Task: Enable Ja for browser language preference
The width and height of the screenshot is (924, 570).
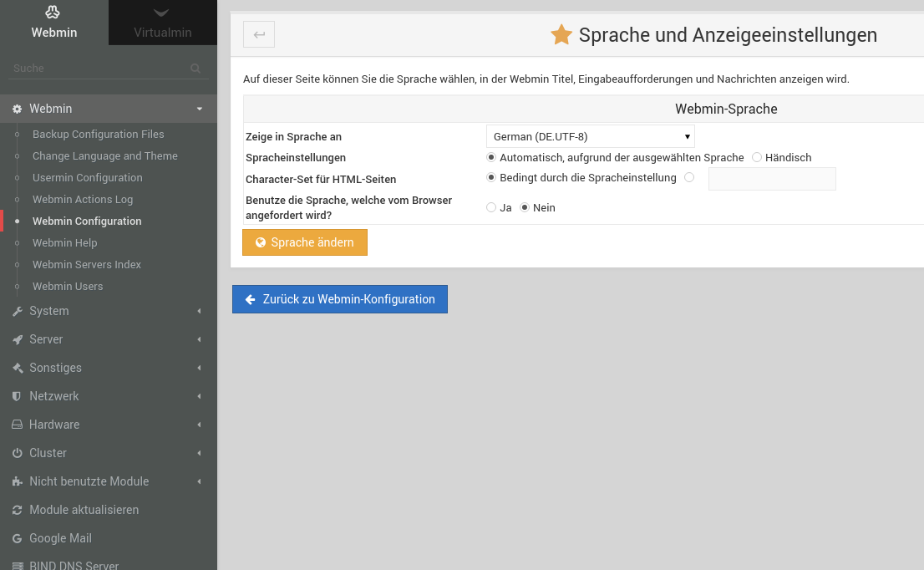Action: [491, 207]
